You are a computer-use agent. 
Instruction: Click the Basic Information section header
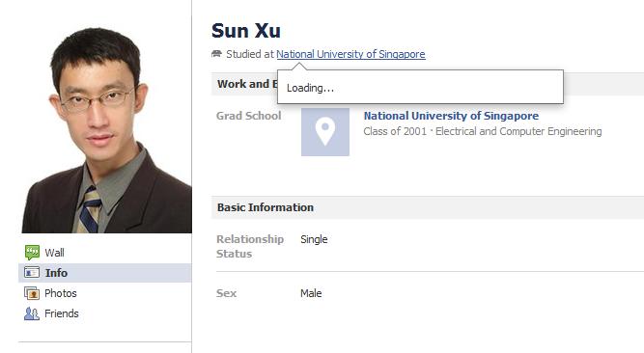(x=428, y=207)
